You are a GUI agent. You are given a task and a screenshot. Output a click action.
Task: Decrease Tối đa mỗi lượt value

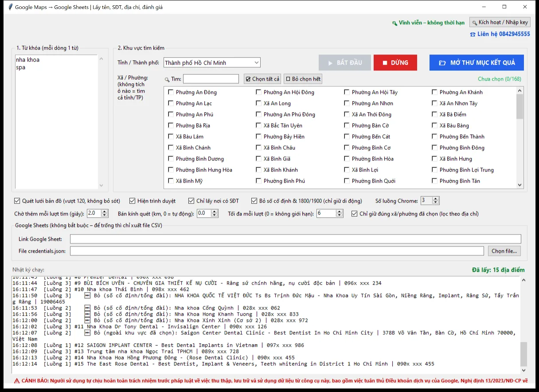340,216
